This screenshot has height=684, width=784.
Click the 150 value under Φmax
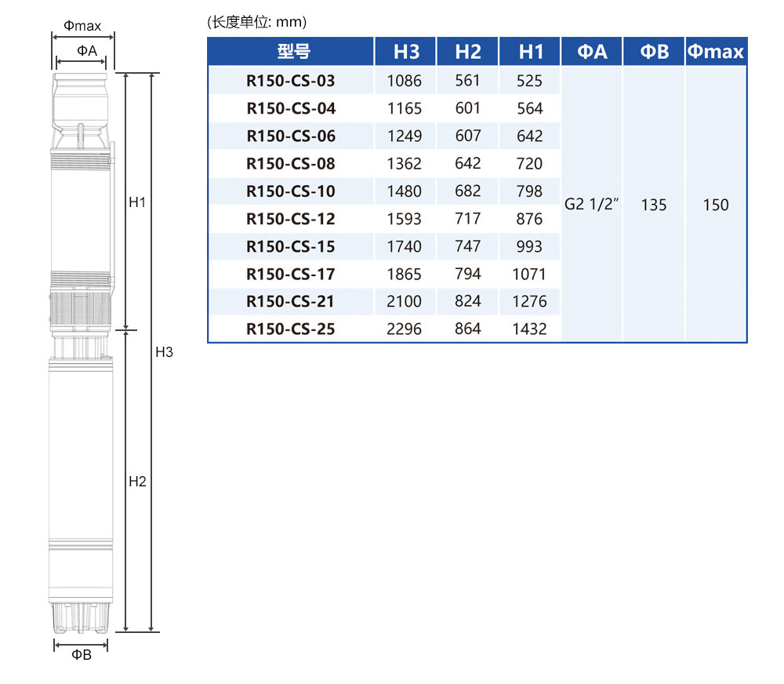pyautogui.click(x=716, y=206)
